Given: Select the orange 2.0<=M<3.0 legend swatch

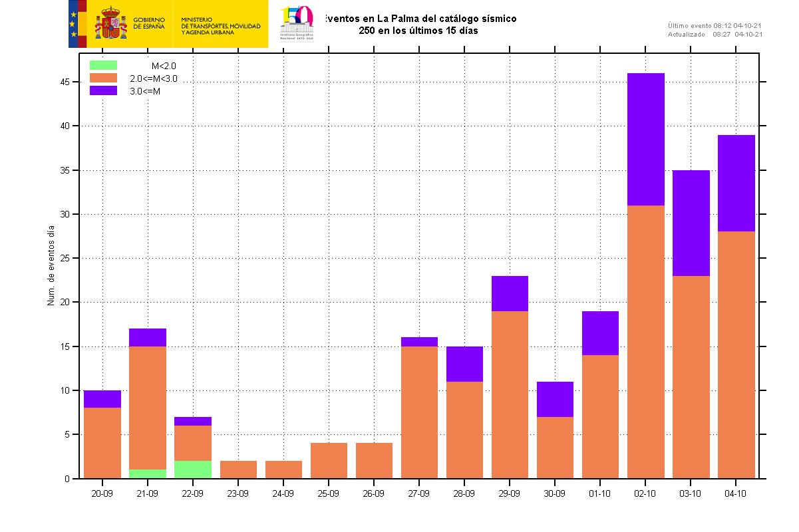Looking at the screenshot, I should pyautogui.click(x=103, y=78).
